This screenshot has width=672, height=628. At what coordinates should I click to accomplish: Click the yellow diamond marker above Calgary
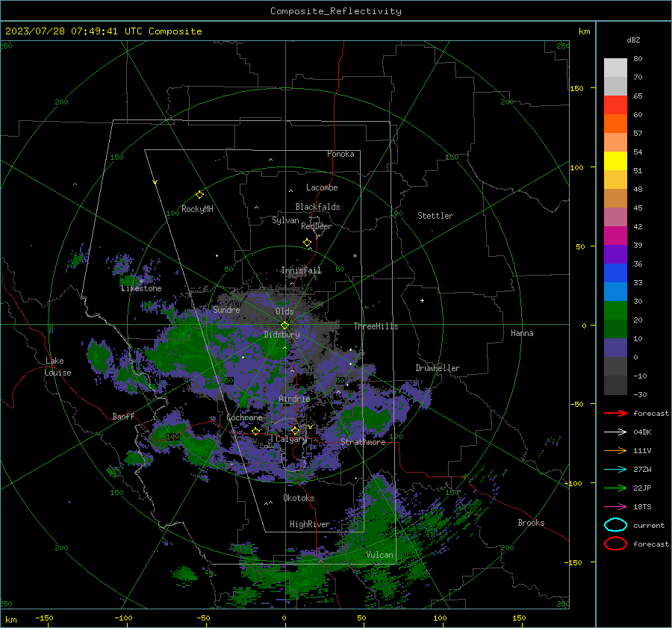[295, 430]
